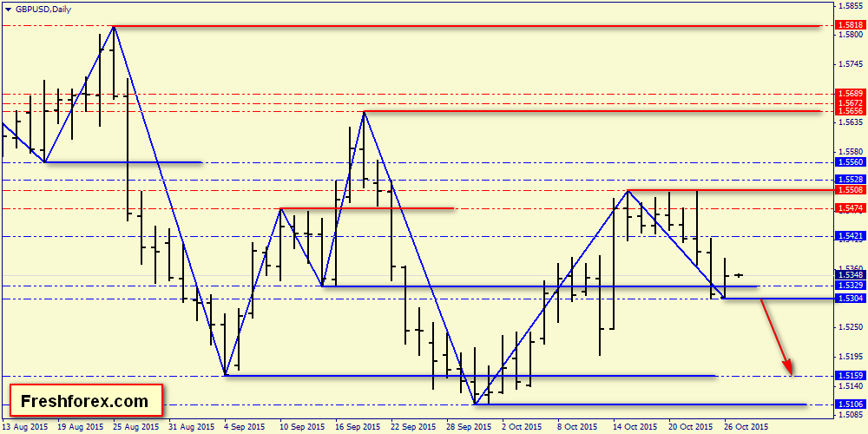Click the 14 Oct 2015 date label
Viewport: 868px width, 434px height.
(635, 427)
